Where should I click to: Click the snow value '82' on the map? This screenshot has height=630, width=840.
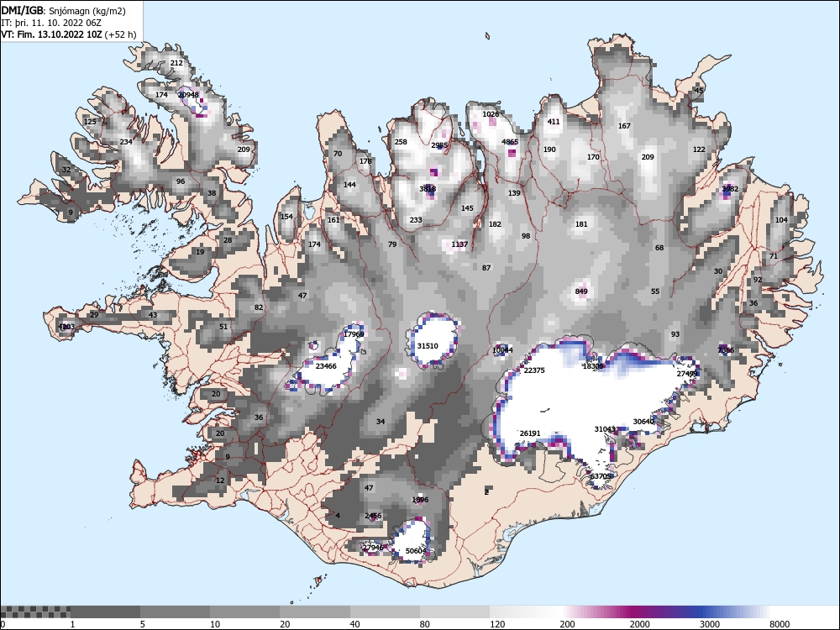tap(259, 307)
